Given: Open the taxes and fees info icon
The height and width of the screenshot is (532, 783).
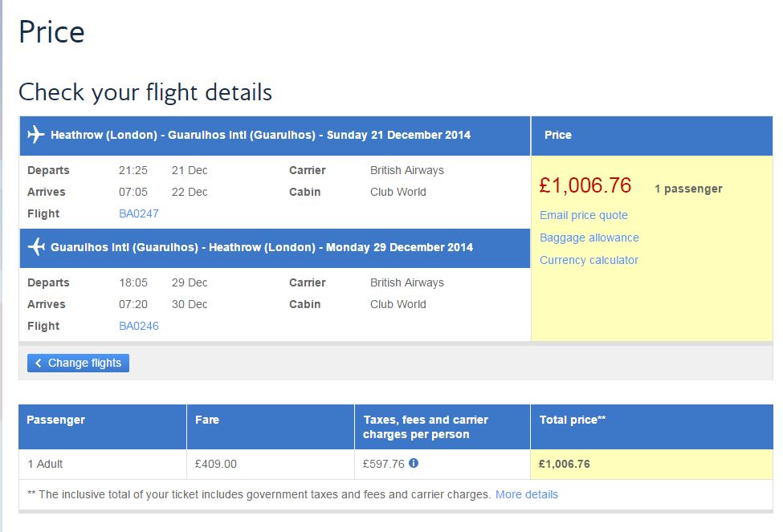Looking at the screenshot, I should [x=414, y=463].
